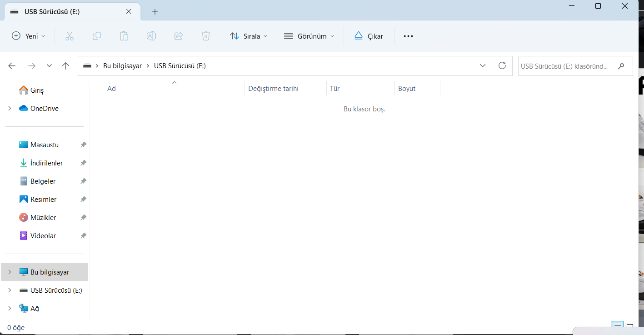
Task: Click USB Sürücüsü (E:) breadcrumb segment
Action: 180,66
